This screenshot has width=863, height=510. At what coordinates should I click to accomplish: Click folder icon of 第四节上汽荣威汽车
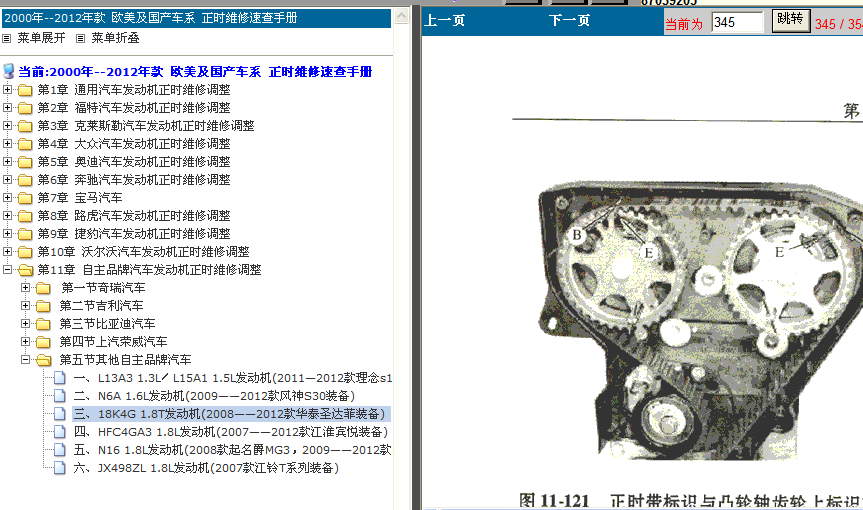43,342
